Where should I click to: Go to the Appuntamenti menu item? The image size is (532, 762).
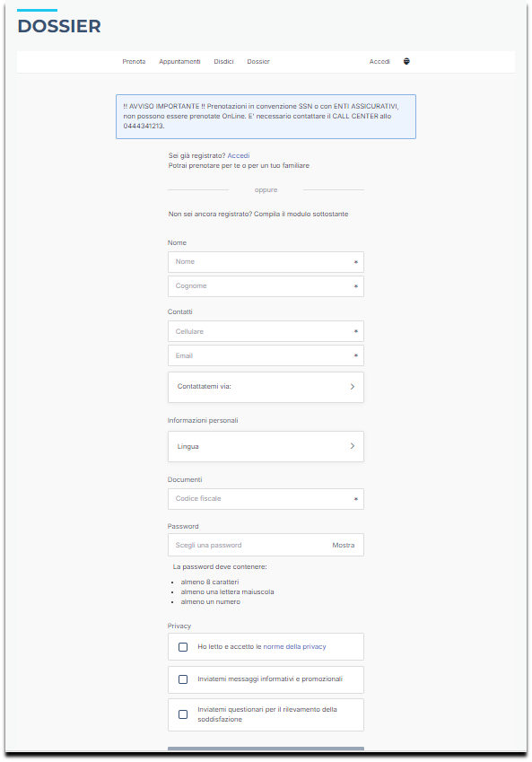179,62
